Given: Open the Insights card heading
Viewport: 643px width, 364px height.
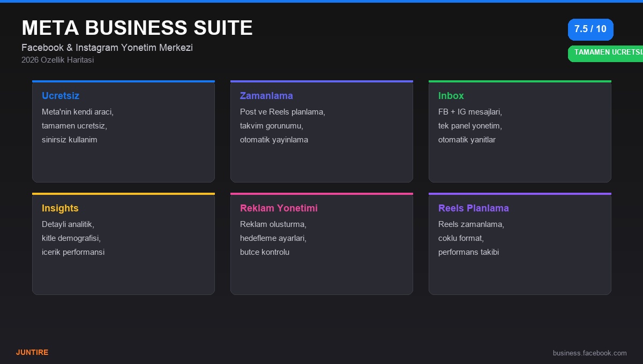Looking at the screenshot, I should pos(60,208).
